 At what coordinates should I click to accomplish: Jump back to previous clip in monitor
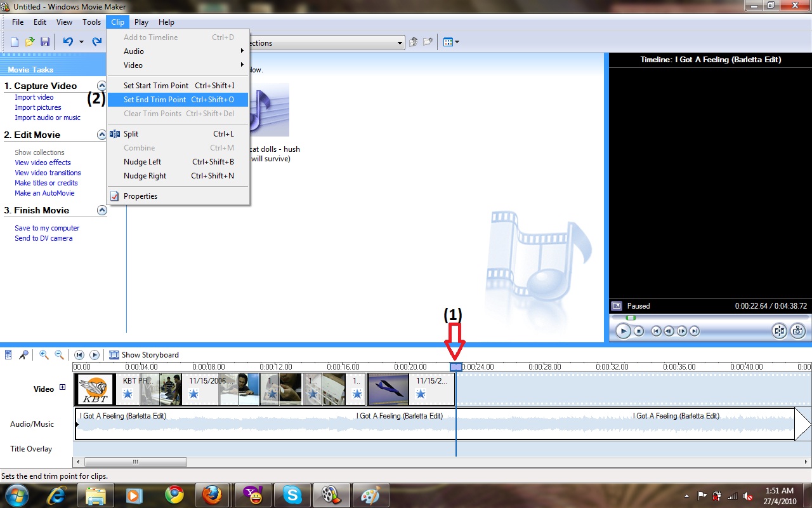point(657,331)
